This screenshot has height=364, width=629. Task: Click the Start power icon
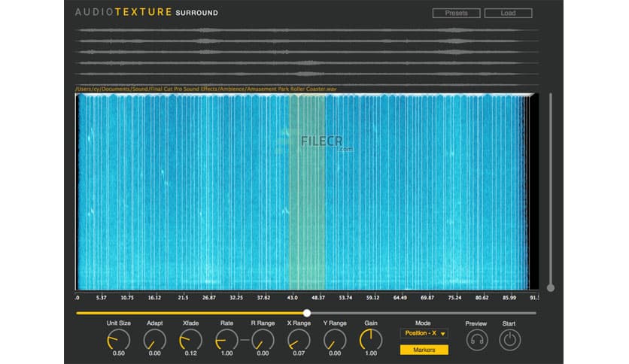[x=509, y=340]
